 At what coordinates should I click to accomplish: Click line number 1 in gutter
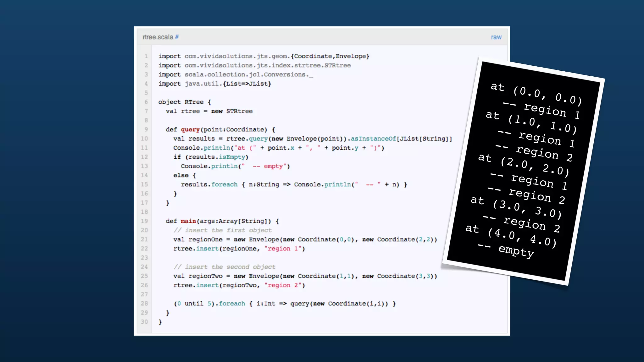click(146, 56)
